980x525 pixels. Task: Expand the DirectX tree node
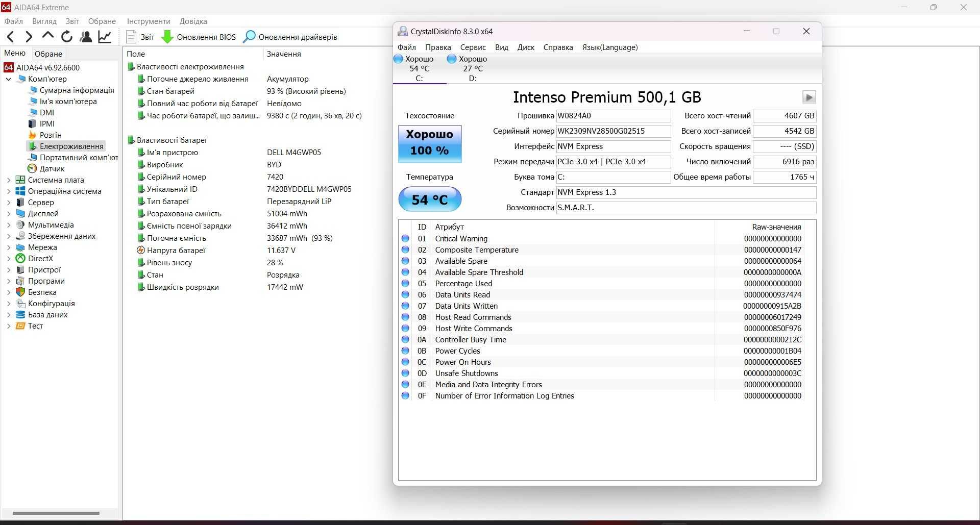pyautogui.click(x=9, y=259)
